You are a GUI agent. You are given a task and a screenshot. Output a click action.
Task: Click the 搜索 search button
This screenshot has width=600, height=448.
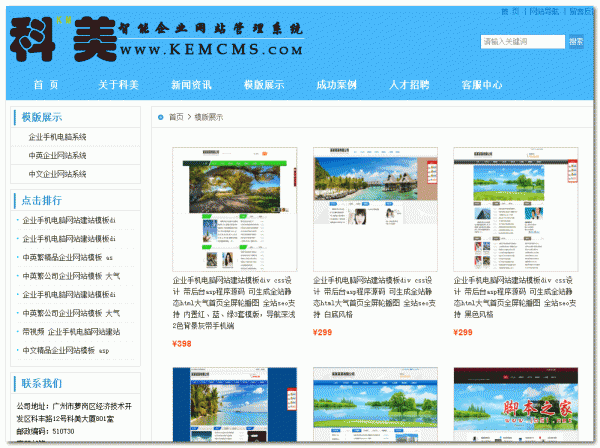pyautogui.click(x=576, y=41)
